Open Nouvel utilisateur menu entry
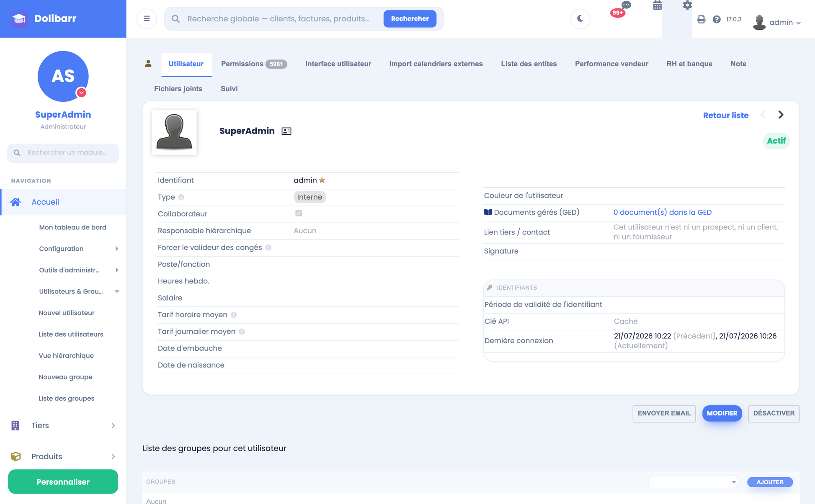This screenshot has width=815, height=504. point(67,313)
